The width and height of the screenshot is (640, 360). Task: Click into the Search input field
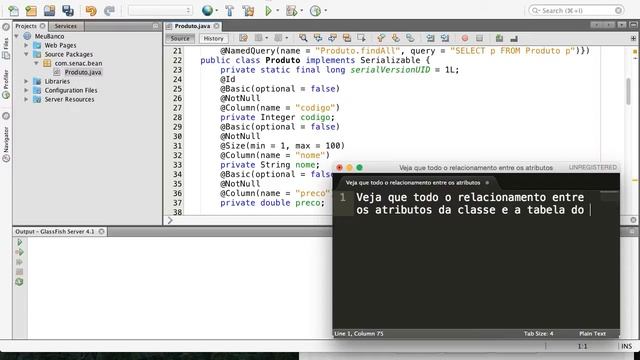576,10
